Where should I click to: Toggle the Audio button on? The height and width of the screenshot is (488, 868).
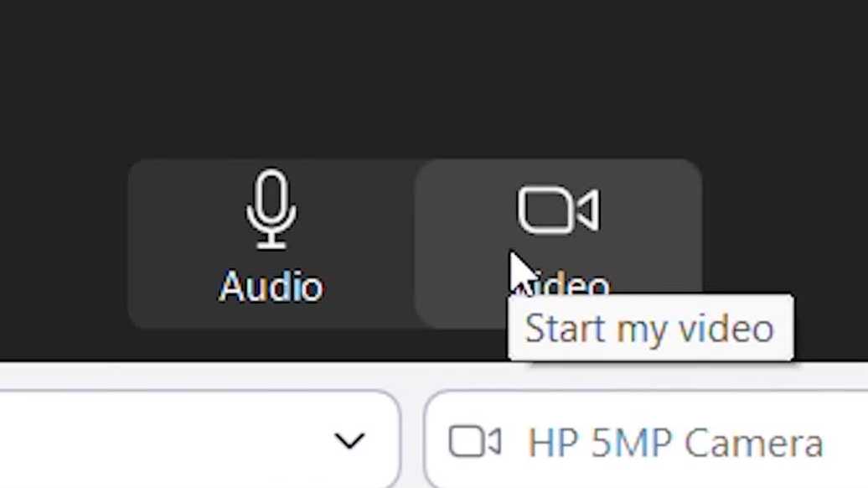pos(271,243)
